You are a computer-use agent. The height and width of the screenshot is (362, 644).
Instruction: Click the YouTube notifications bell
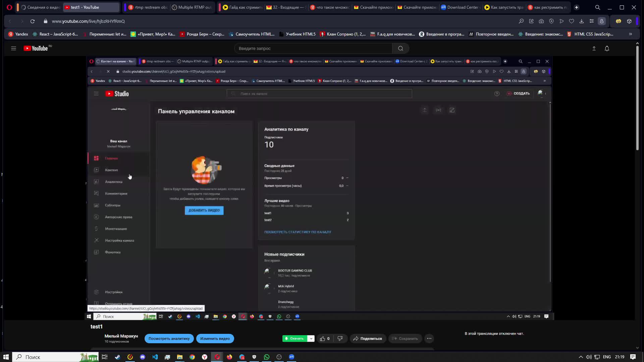[x=607, y=48]
